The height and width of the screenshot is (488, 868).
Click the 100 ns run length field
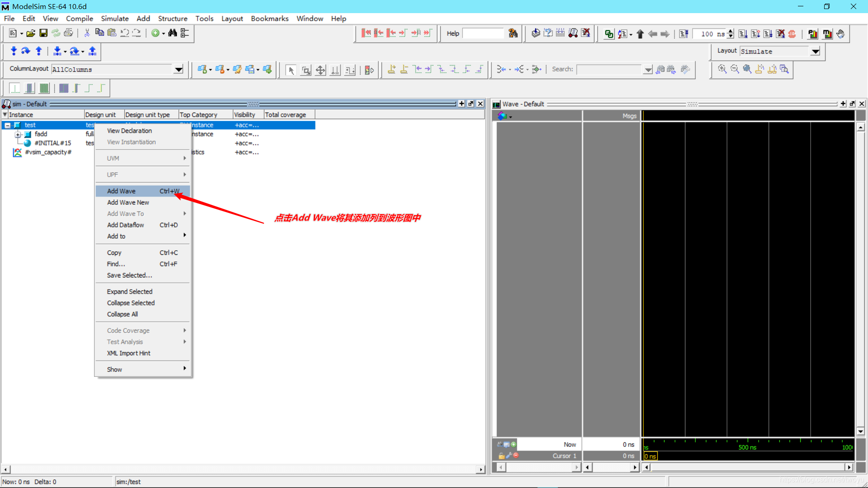tap(709, 34)
